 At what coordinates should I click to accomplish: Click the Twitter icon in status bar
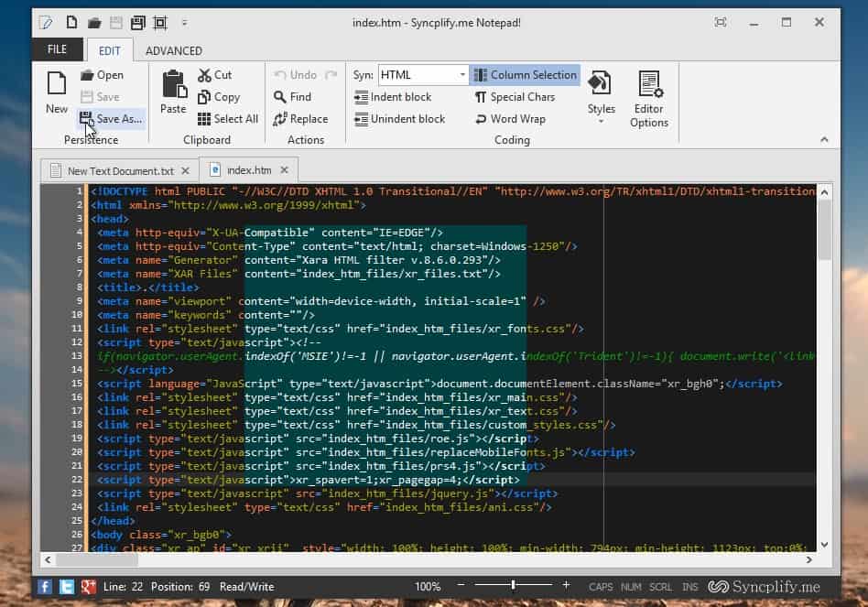click(67, 587)
